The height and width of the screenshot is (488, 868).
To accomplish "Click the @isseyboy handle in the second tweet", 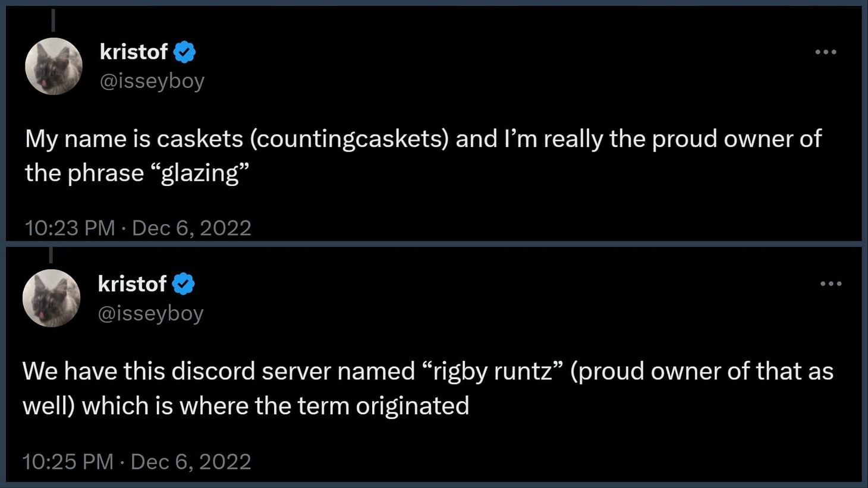I will click(150, 313).
